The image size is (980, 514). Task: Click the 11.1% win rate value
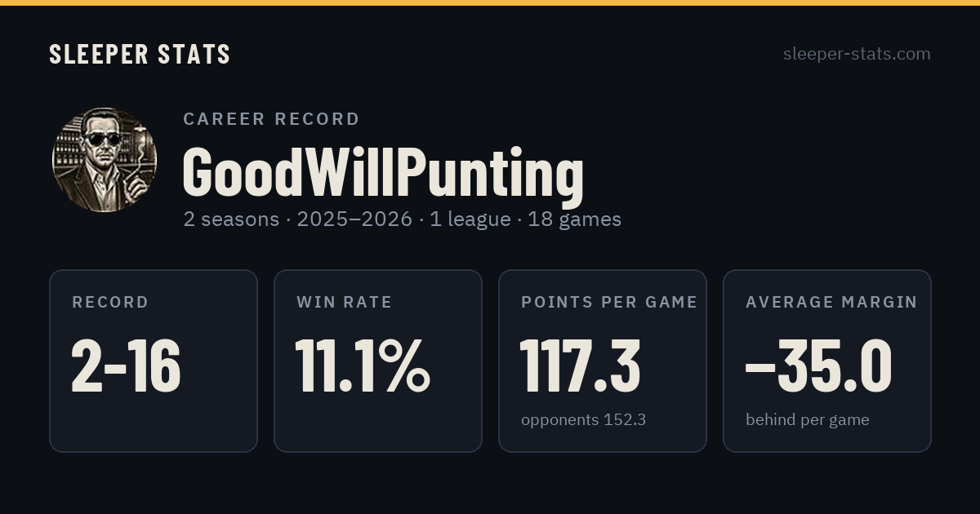click(363, 366)
